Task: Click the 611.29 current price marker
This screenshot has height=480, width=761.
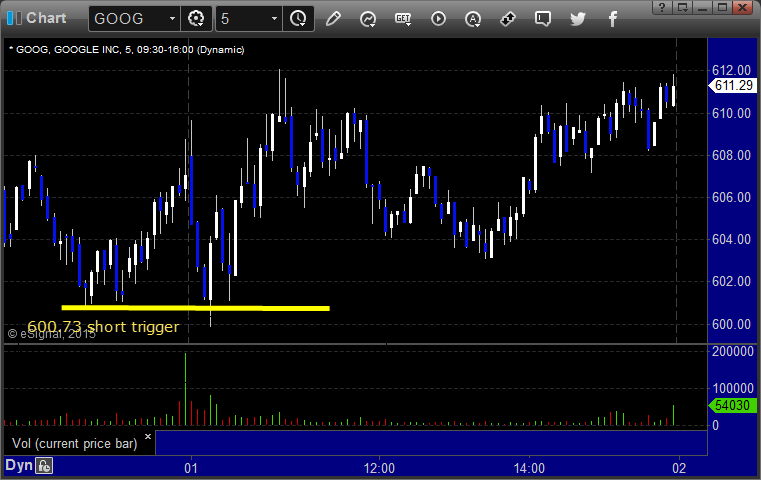Action: 733,85
